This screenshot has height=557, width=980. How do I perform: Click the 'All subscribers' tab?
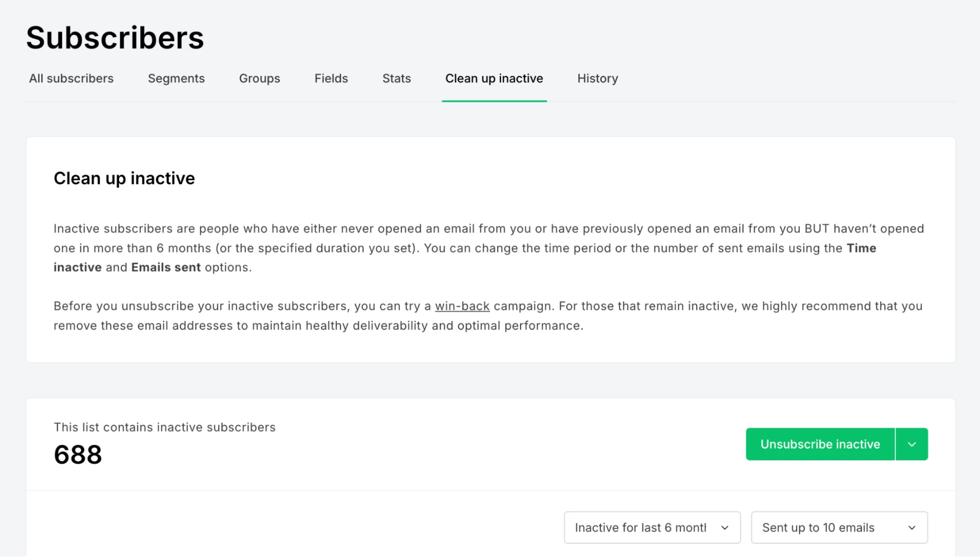click(x=72, y=79)
